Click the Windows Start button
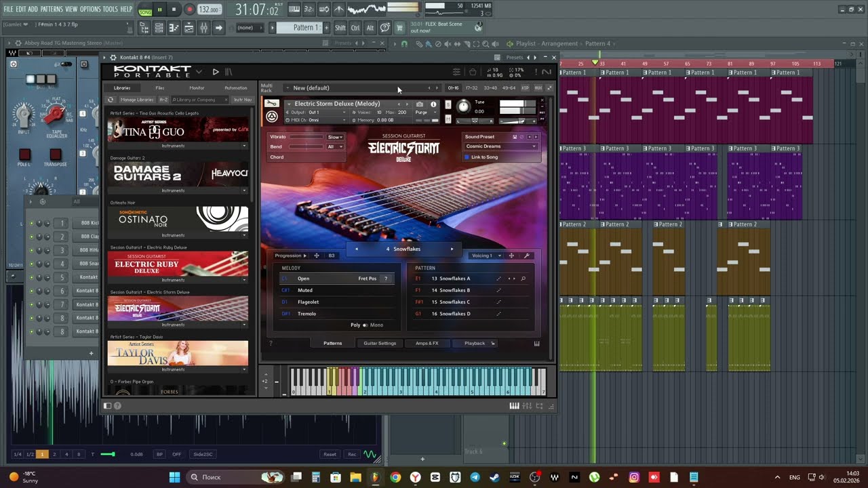 [x=174, y=477]
